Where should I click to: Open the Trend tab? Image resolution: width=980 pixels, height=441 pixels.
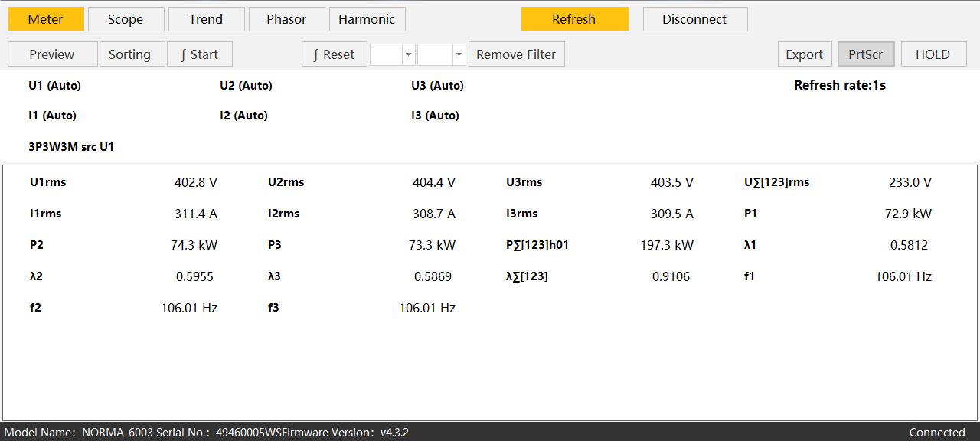click(206, 19)
